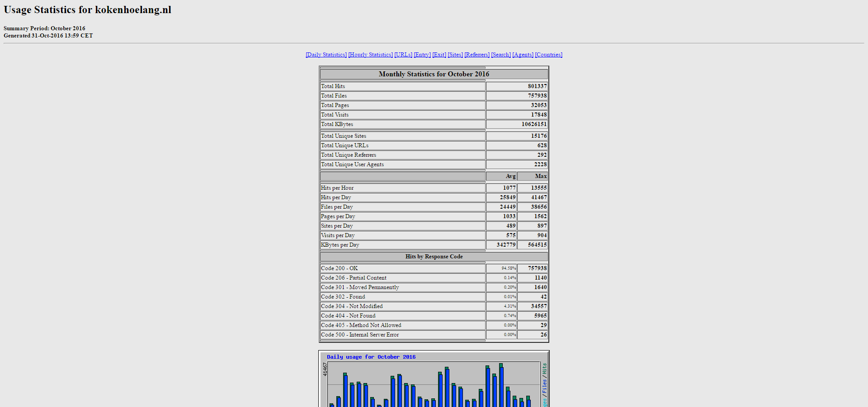Select the KBytes per Day maximum 564515
This screenshot has width=868, height=407.
click(537, 245)
